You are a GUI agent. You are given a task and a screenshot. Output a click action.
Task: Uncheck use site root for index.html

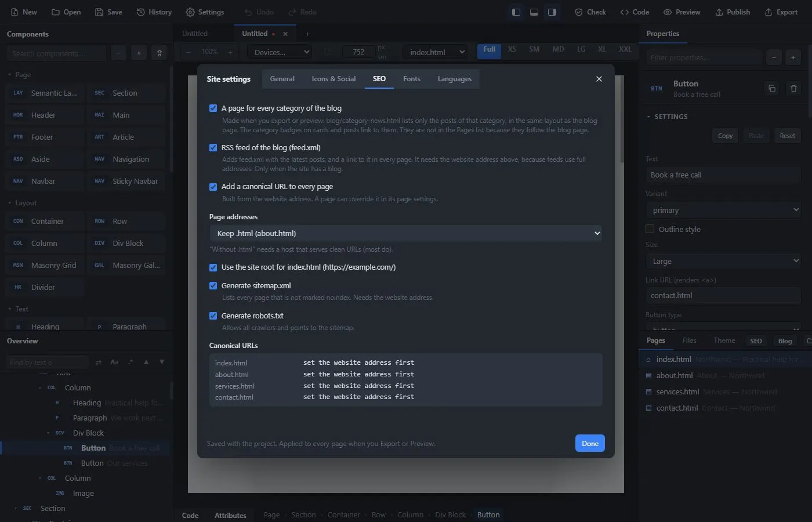(213, 267)
